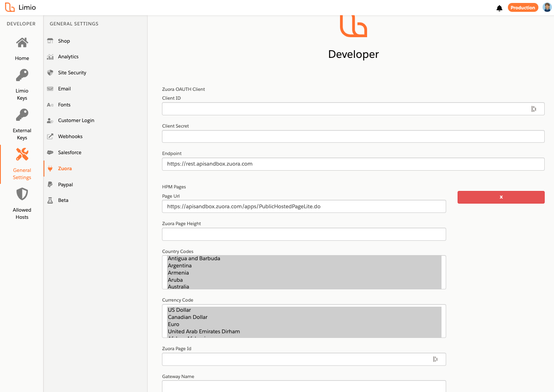Select United Arab Emirates Dirham currency
The height and width of the screenshot is (392, 554).
click(x=304, y=332)
